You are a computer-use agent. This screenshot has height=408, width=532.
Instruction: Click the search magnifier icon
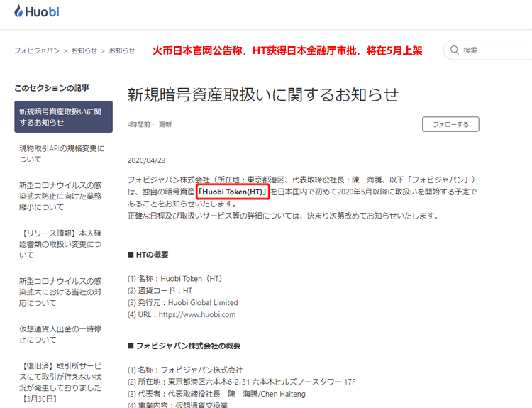(x=454, y=50)
